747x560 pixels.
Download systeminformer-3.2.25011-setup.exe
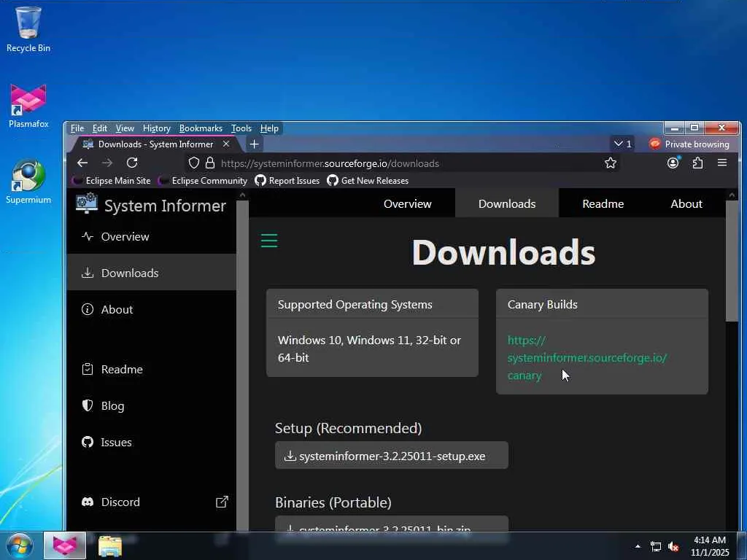pyautogui.click(x=392, y=456)
